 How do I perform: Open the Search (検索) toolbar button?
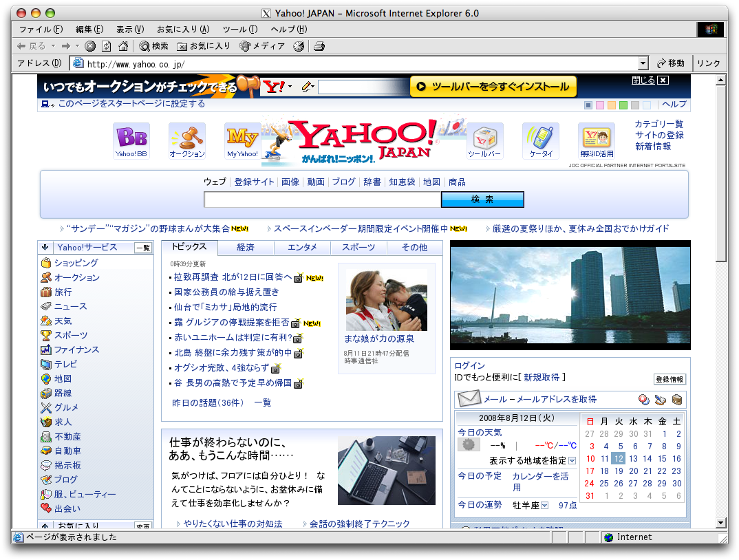[153, 45]
